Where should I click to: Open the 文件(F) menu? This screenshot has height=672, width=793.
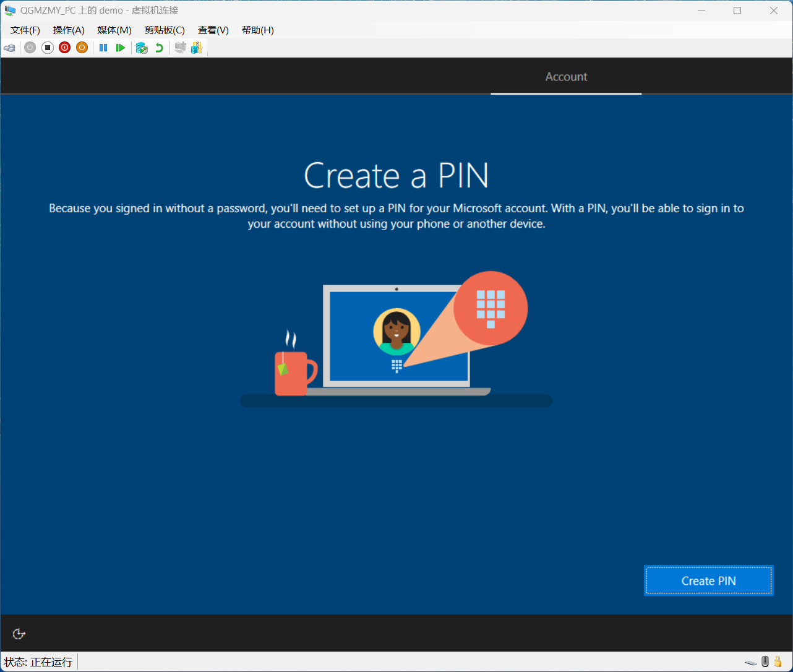[x=25, y=30]
